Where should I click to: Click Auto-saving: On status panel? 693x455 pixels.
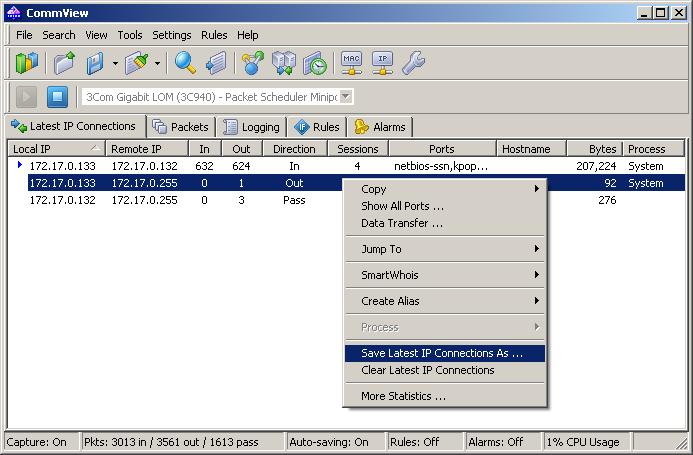coord(335,442)
